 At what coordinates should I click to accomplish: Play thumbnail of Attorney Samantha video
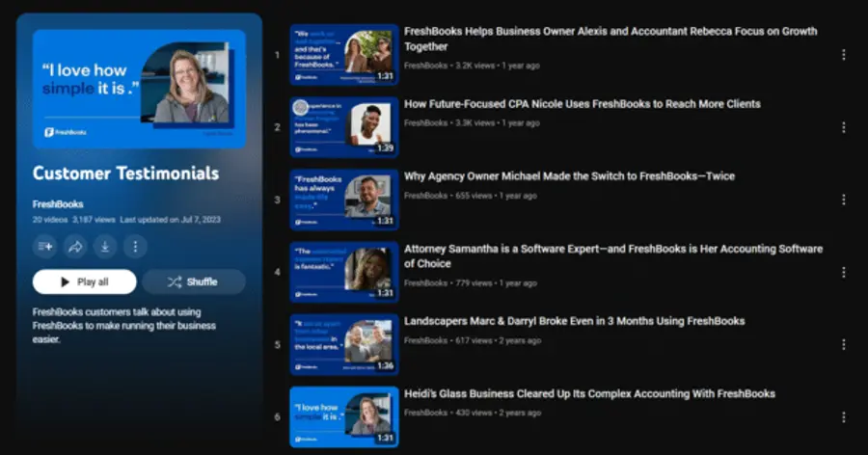pos(344,273)
